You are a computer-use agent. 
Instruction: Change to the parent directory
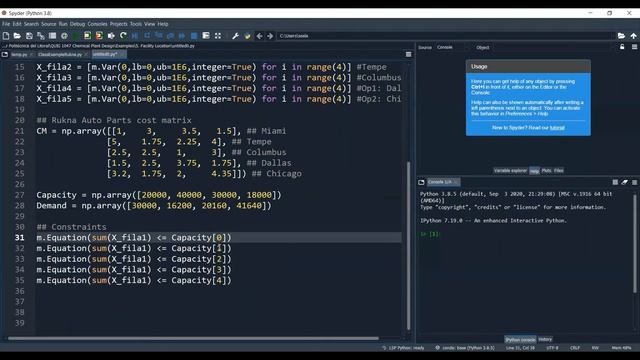633,36
